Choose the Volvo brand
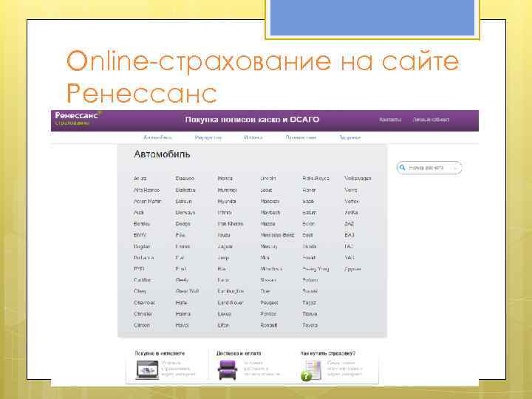532x399 pixels. click(350, 190)
